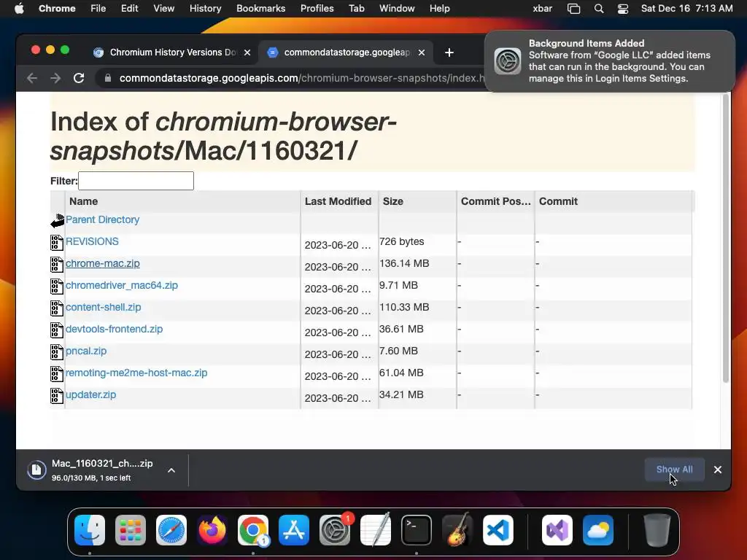Click the Show All downloads button

674,470
